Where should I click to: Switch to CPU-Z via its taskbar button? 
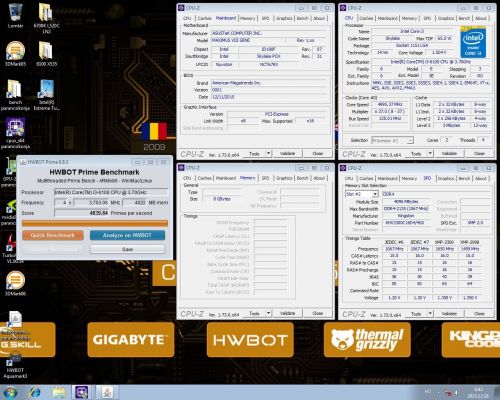click(x=82, y=392)
